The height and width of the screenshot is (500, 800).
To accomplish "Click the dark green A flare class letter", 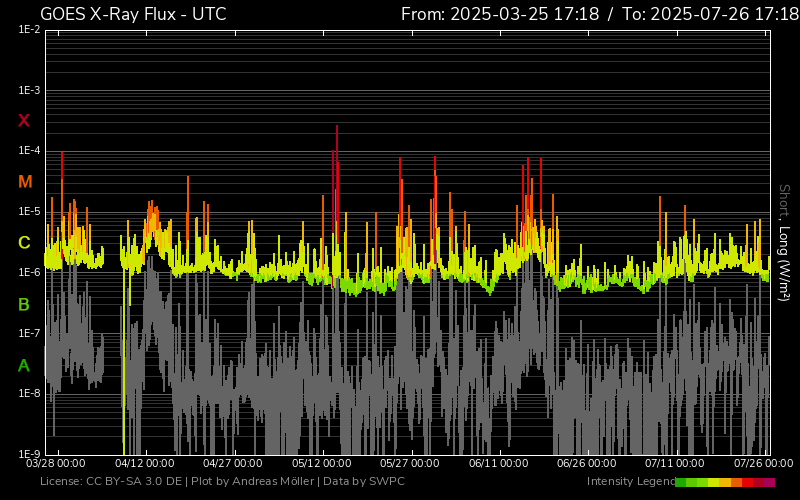I will coord(24,366).
